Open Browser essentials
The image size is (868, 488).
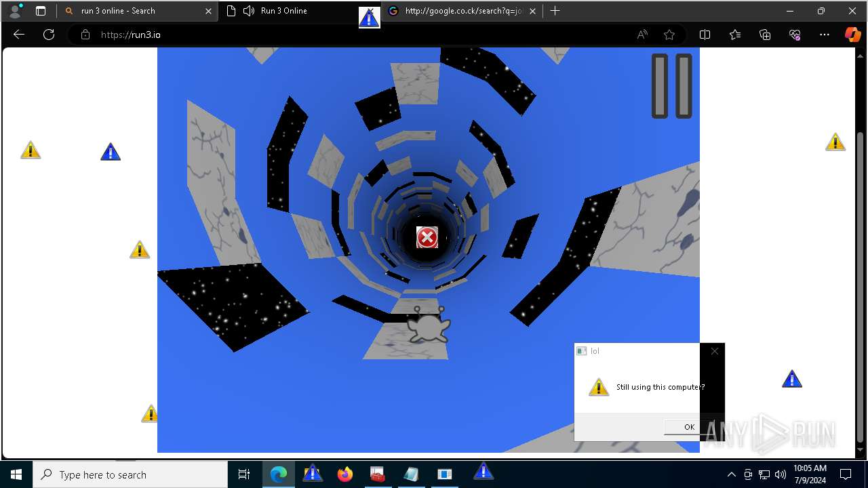click(x=795, y=35)
